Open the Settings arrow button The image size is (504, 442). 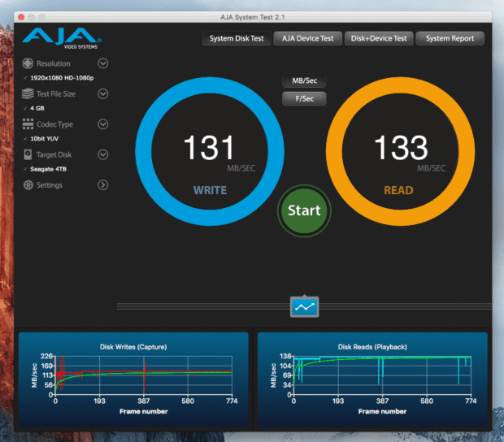(x=103, y=185)
